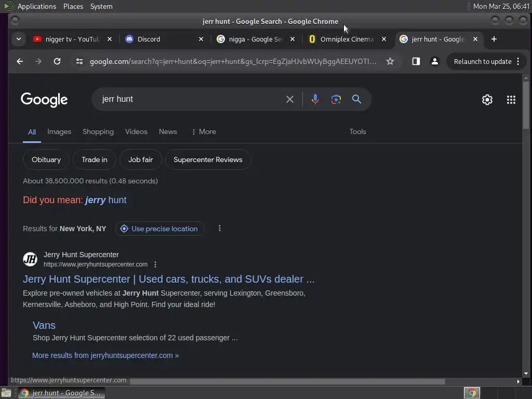Submit search with the magnifier icon
532x399 pixels.
click(356, 99)
